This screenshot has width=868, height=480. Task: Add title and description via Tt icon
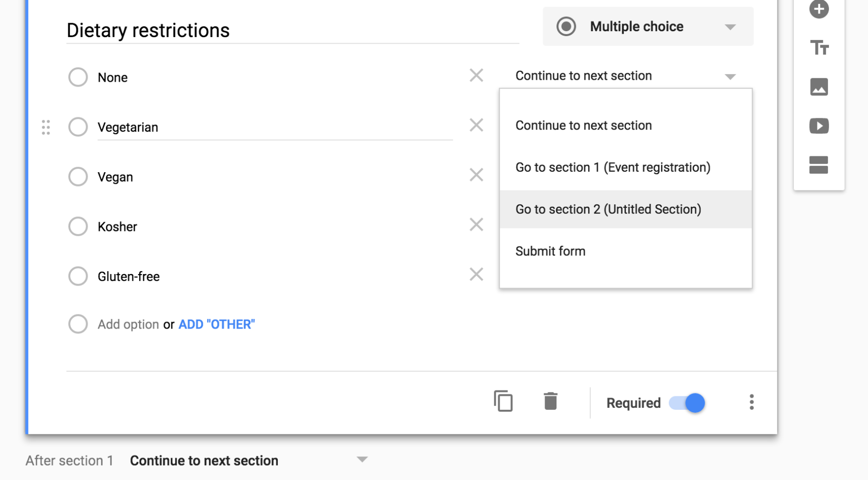[x=819, y=48]
